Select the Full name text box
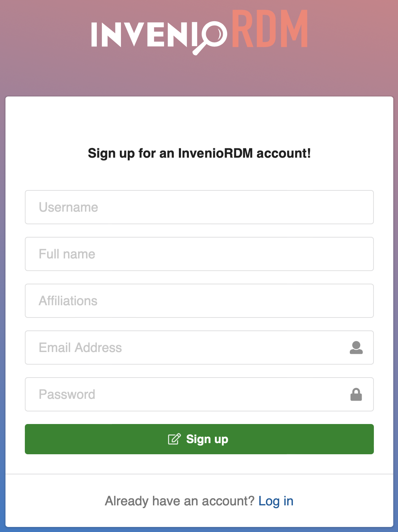 (199, 254)
